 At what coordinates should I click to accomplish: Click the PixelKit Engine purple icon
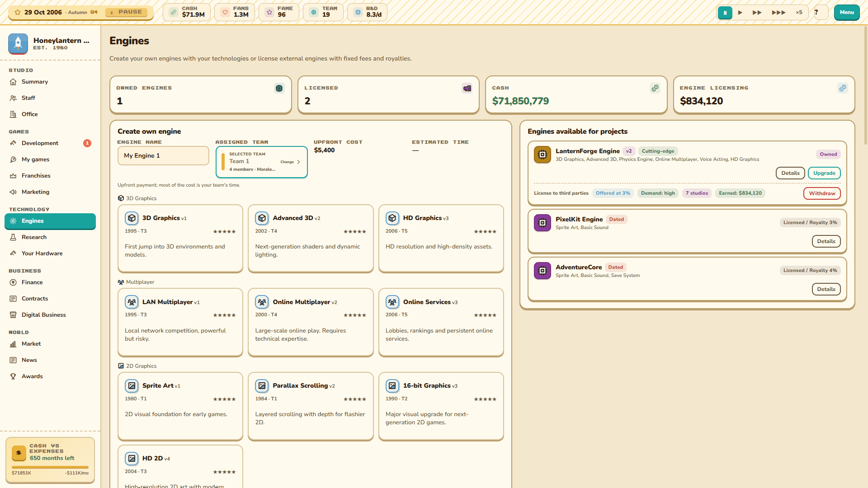[542, 223]
